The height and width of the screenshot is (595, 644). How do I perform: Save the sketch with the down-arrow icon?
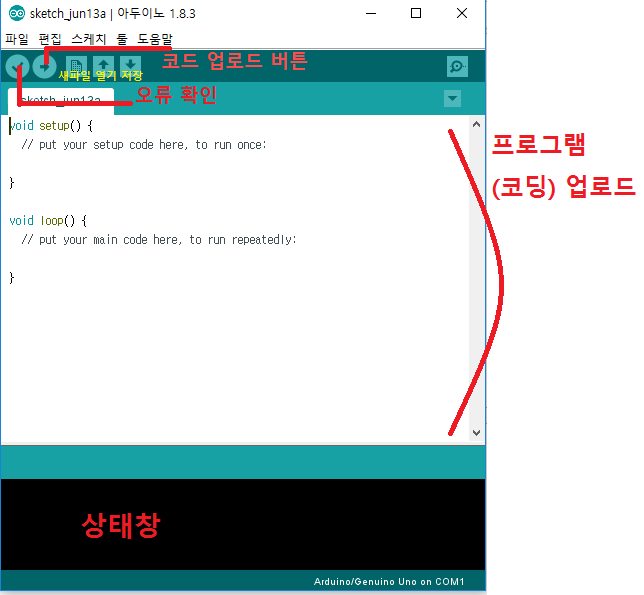(x=131, y=66)
